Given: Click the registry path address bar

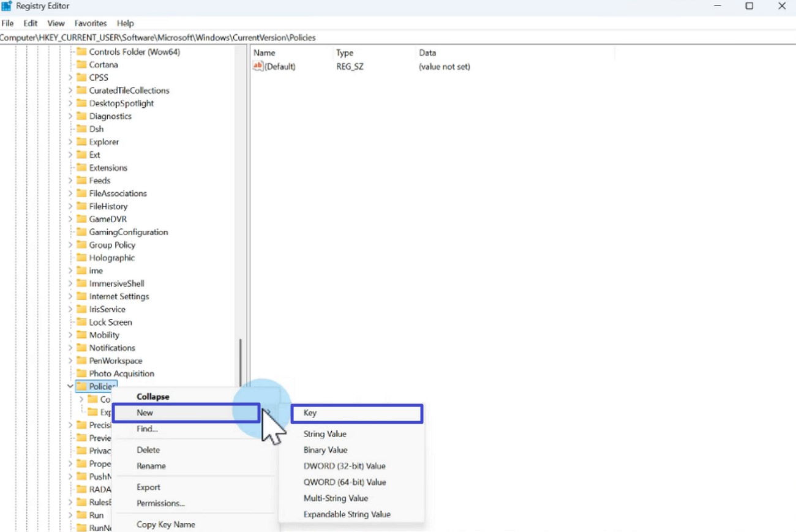Looking at the screenshot, I should pos(398,37).
